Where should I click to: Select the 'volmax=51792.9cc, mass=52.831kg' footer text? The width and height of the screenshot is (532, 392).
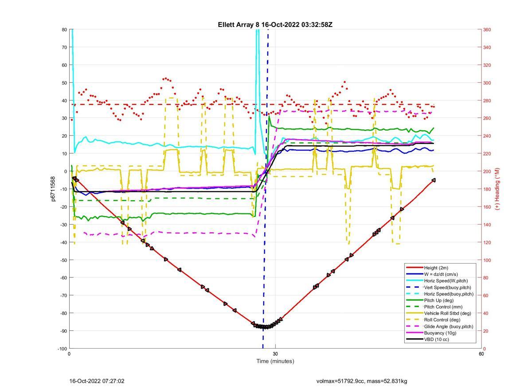point(362,381)
